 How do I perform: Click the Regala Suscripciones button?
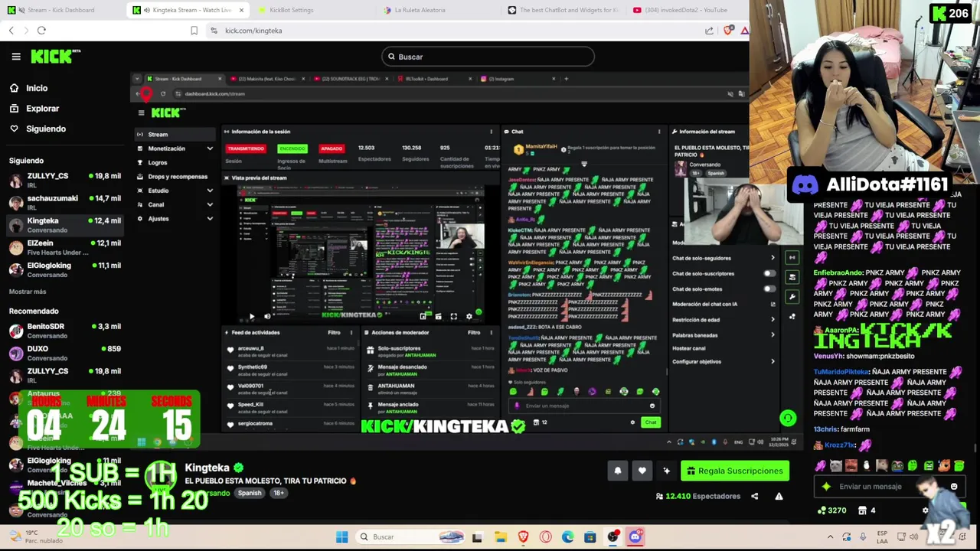click(735, 471)
